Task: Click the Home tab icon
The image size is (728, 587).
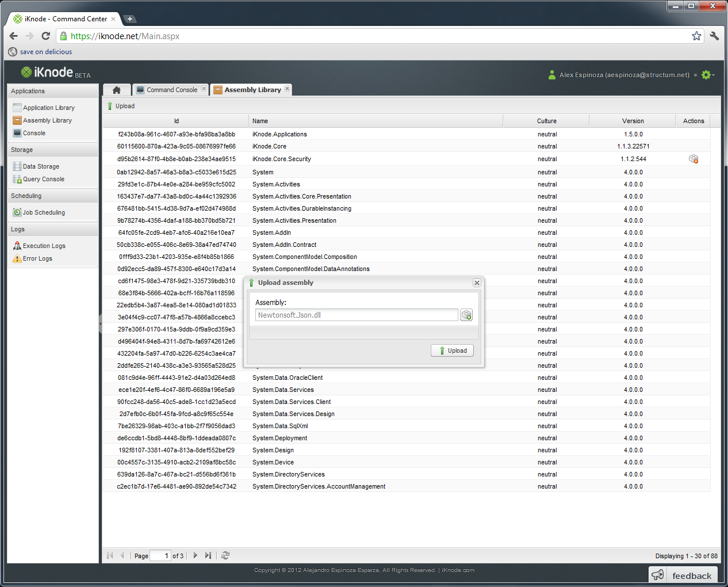Action: pyautogui.click(x=117, y=90)
